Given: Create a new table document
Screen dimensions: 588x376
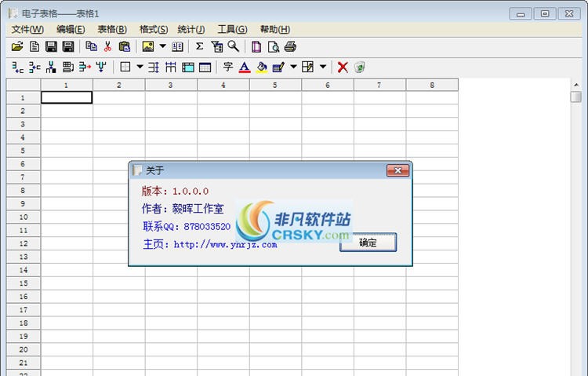Looking at the screenshot, I should 34,46.
